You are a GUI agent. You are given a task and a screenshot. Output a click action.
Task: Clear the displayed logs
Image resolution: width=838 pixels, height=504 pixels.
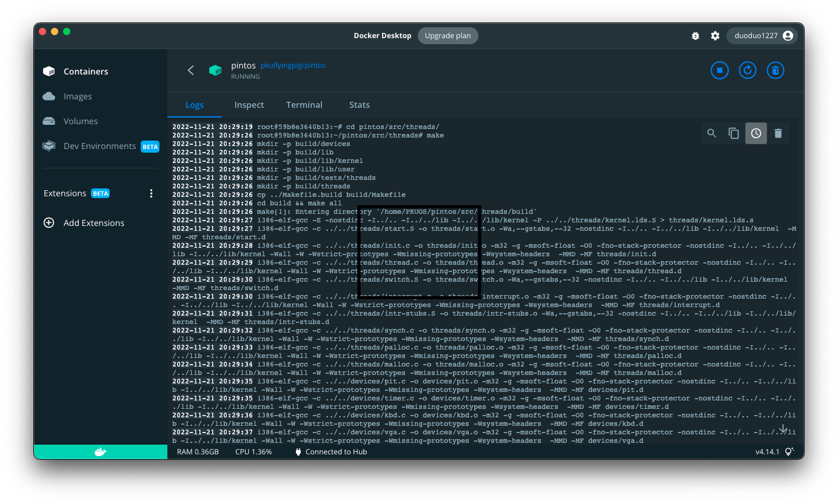tap(778, 133)
